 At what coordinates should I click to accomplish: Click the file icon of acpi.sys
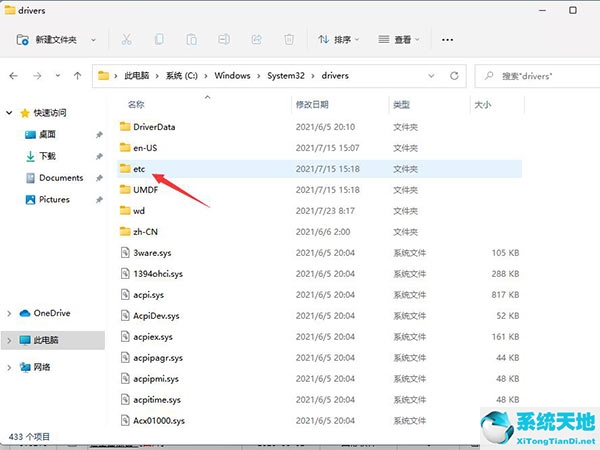pyautogui.click(x=125, y=294)
